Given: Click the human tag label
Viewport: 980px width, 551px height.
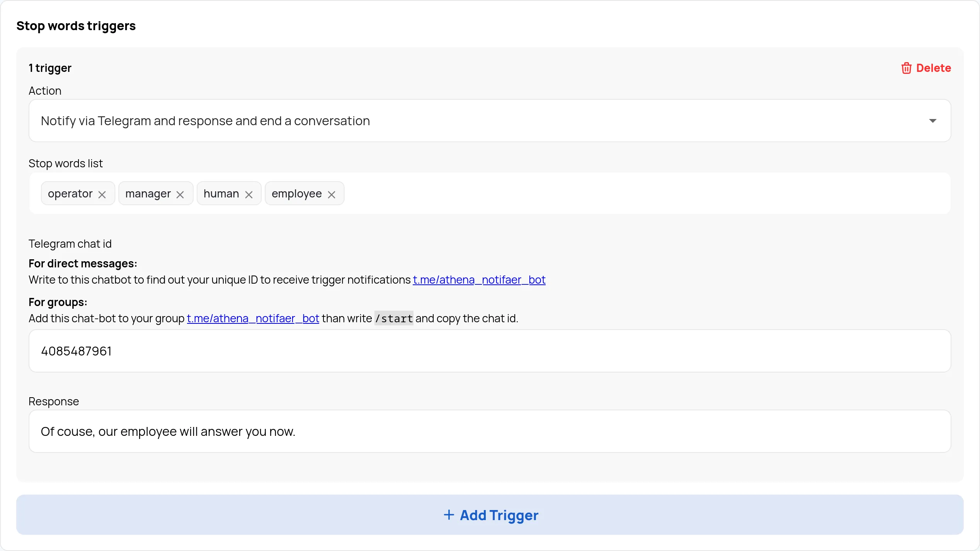Looking at the screenshot, I should point(221,194).
